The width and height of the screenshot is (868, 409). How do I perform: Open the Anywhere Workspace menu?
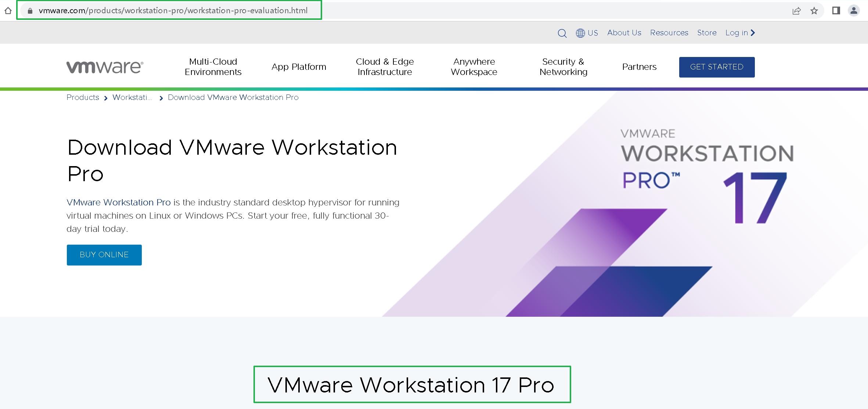pyautogui.click(x=474, y=67)
